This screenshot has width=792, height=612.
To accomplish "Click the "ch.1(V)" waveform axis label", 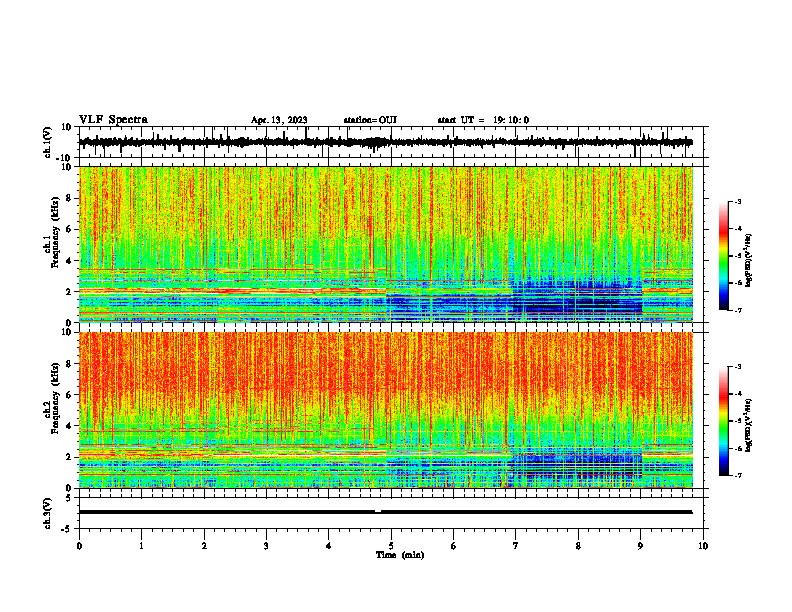I will point(48,142).
